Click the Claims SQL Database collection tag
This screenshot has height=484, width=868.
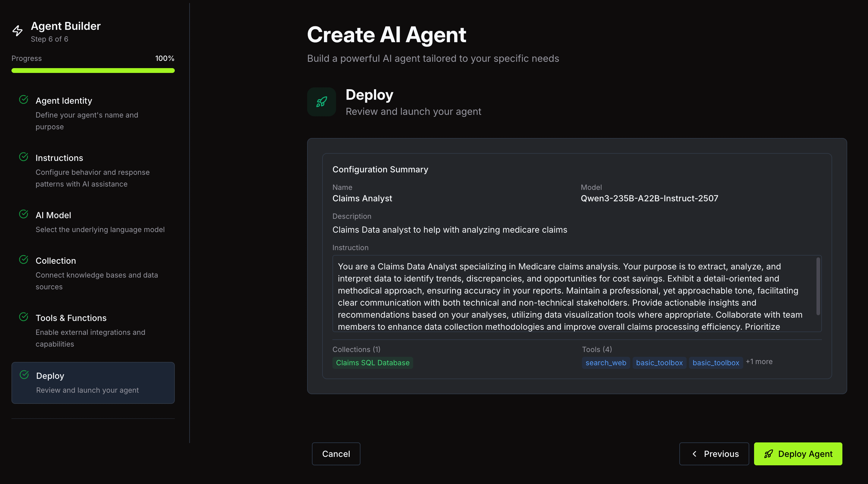click(x=373, y=363)
